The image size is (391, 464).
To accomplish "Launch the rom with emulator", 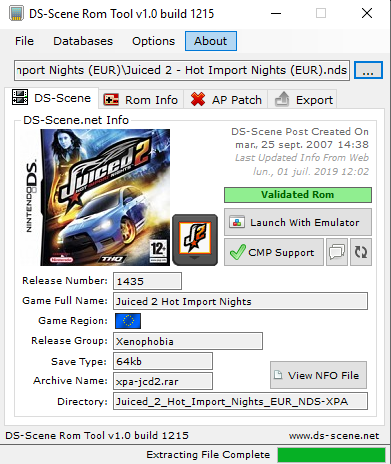I will click(298, 222).
